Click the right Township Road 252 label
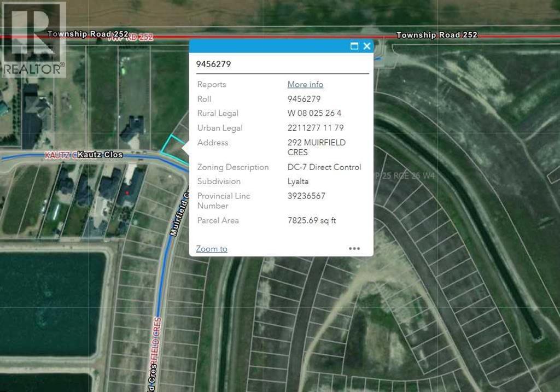This screenshot has height=392, width=560. click(x=436, y=35)
